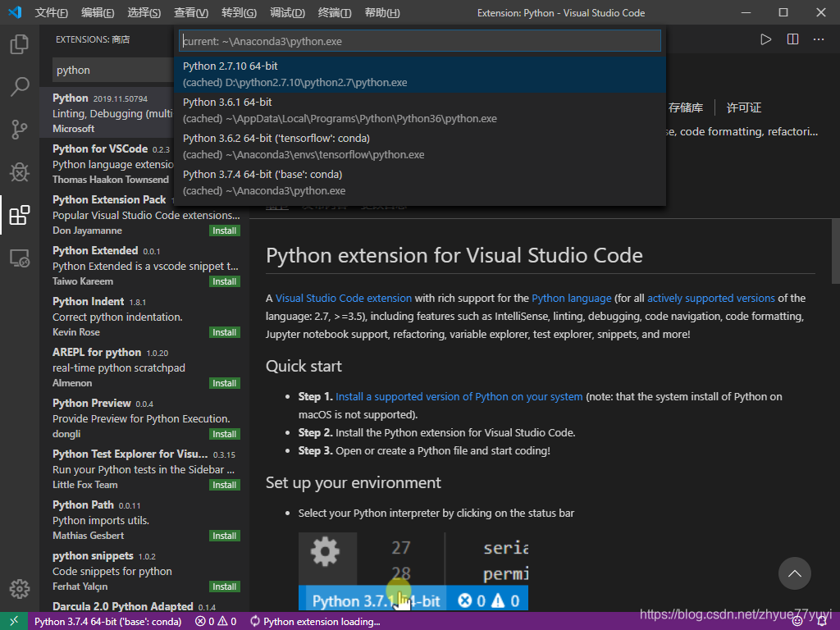
Task: Open the Debug view bug icon
Action: coord(20,172)
